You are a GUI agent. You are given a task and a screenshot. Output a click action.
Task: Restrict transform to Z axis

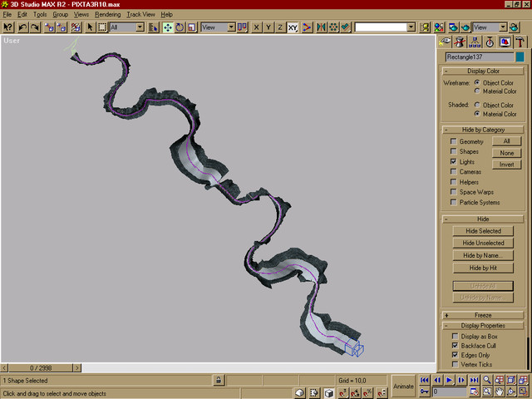click(280, 27)
